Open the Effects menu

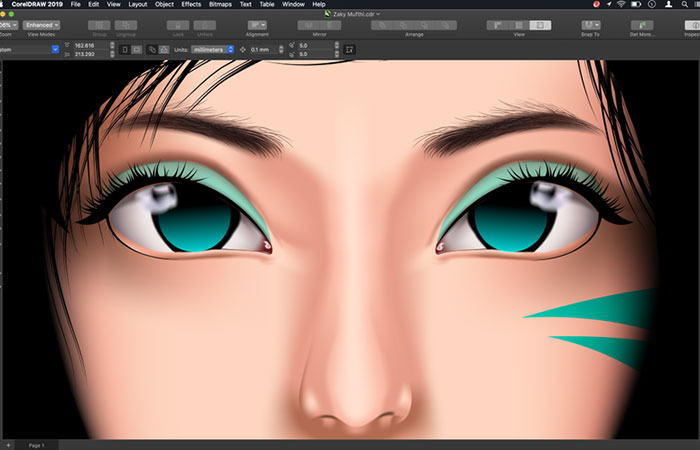click(x=190, y=5)
